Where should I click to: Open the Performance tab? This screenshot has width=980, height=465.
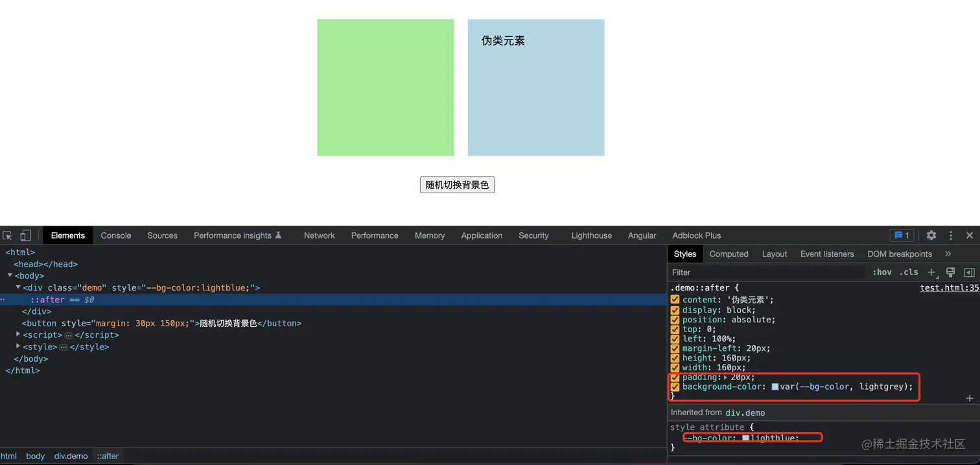375,235
